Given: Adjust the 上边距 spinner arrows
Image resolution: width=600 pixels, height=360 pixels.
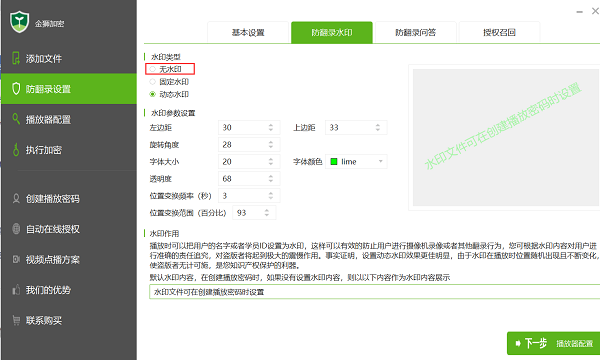Looking at the screenshot, I should 378,127.
